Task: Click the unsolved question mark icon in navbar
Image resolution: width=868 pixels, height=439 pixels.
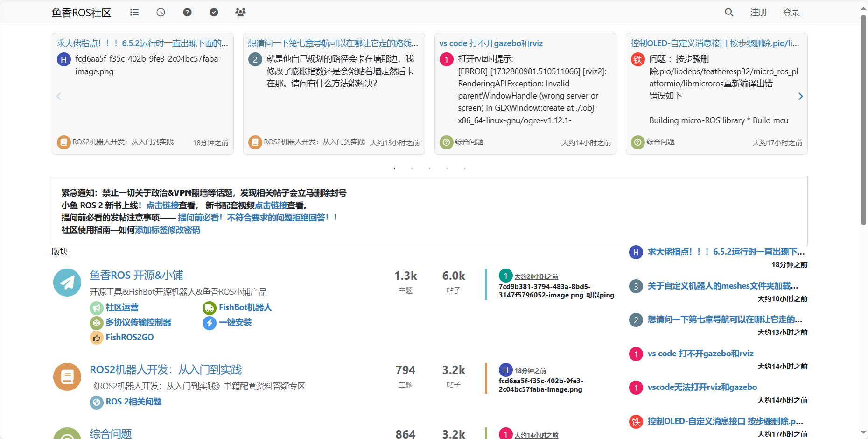Action: [187, 13]
